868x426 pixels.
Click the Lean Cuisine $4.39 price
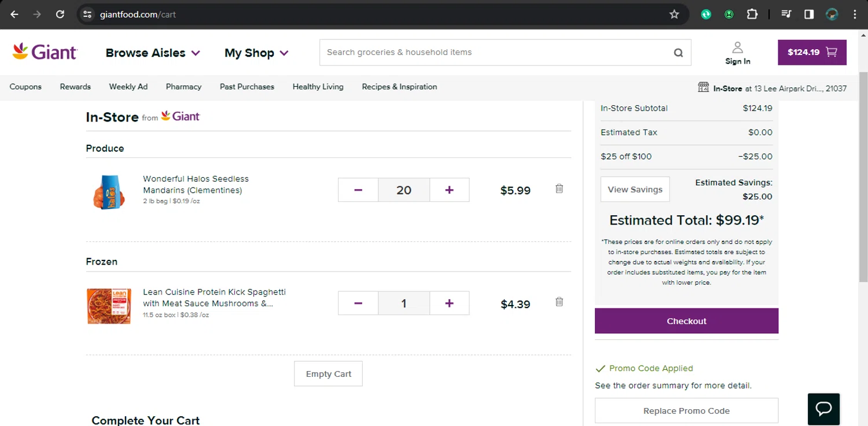point(515,304)
